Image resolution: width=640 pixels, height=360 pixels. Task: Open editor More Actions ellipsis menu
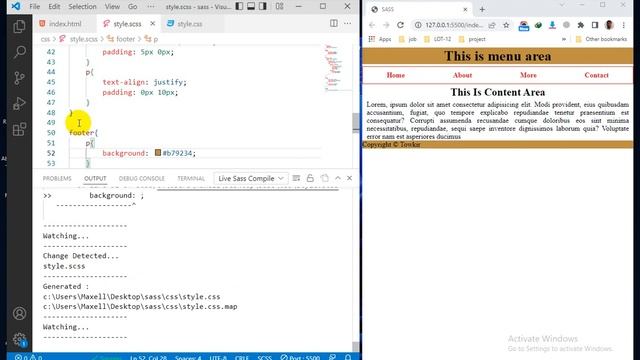(347, 24)
